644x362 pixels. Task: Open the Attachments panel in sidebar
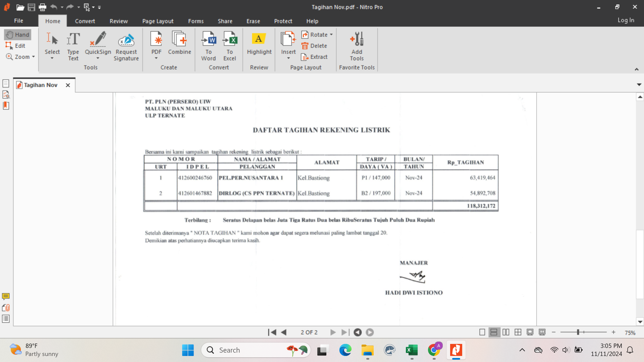pyautogui.click(x=6, y=308)
